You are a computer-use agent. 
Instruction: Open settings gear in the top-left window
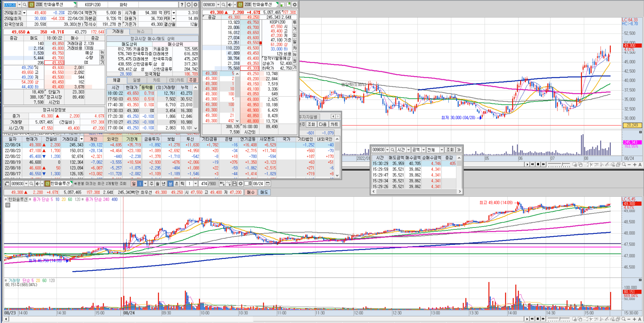[x=195, y=5]
